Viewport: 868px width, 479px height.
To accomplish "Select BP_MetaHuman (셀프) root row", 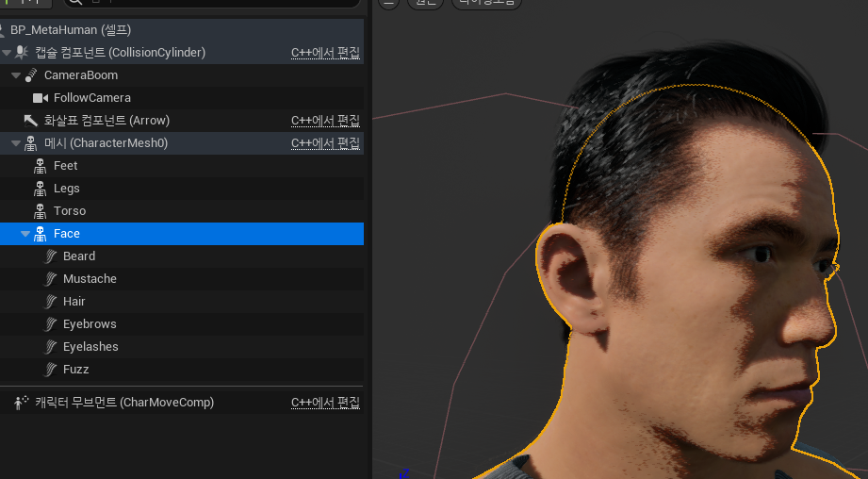I will click(x=182, y=30).
